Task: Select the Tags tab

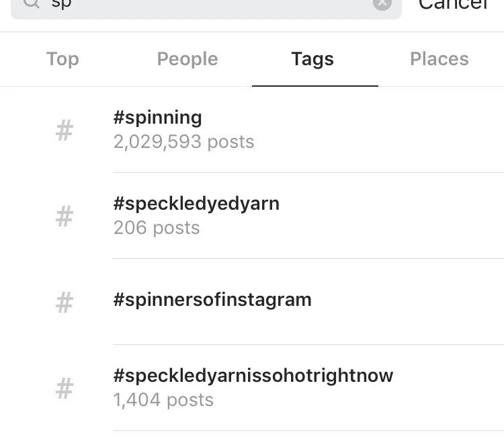Action: tap(312, 59)
